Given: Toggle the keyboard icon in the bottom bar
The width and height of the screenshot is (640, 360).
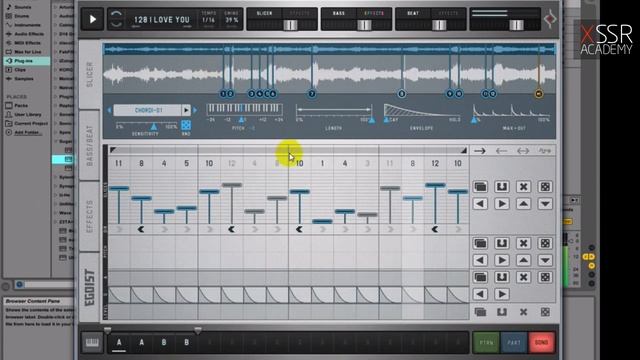Looking at the screenshot, I should coord(92,342).
